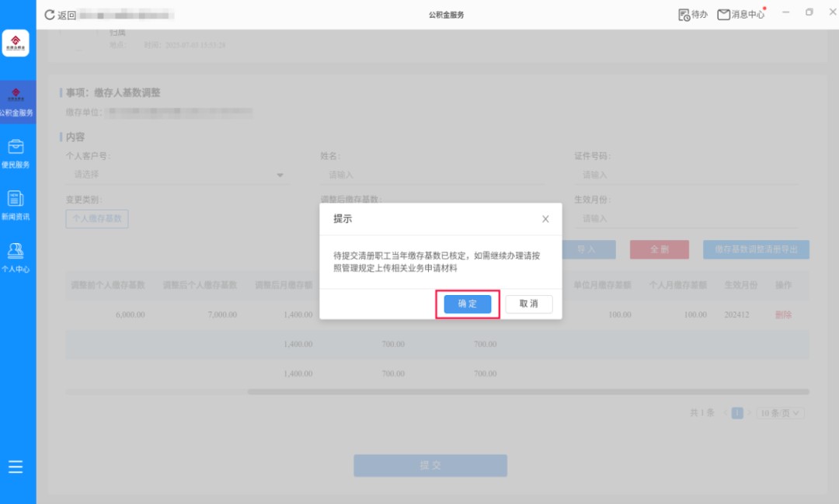This screenshot has height=504, width=839.
Task: Open the 待办 list
Action: point(692,15)
